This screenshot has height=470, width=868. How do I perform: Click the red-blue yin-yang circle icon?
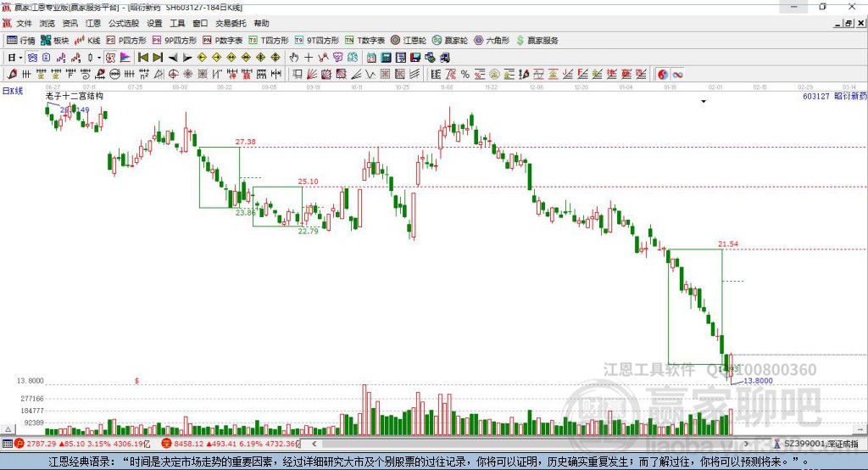663,74
